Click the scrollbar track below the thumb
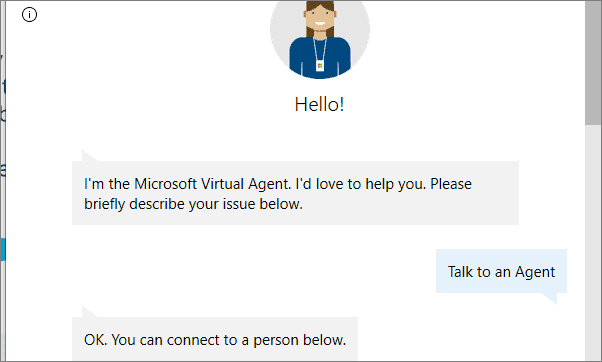602x362 pixels. (593, 242)
